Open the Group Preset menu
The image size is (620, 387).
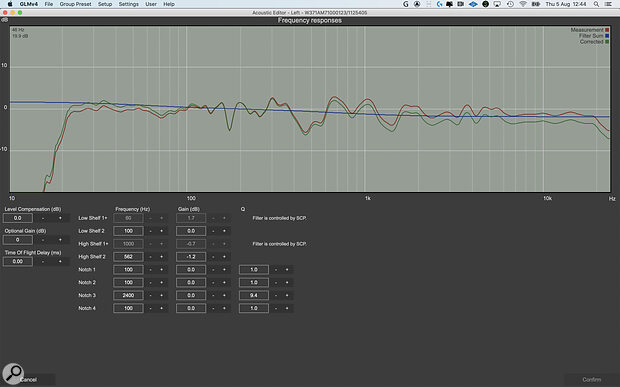75,4
